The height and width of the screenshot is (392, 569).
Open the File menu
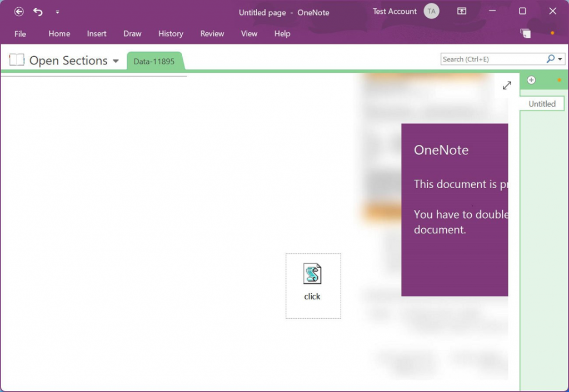[20, 34]
